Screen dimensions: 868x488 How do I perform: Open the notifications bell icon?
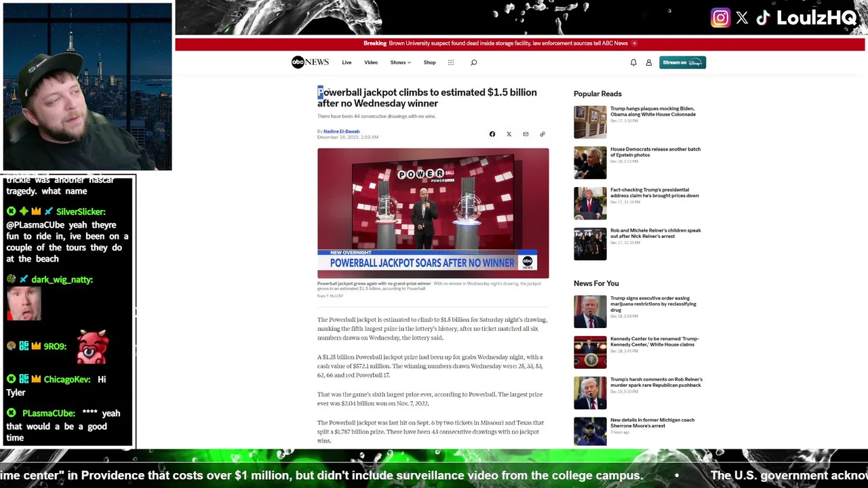pyautogui.click(x=633, y=62)
